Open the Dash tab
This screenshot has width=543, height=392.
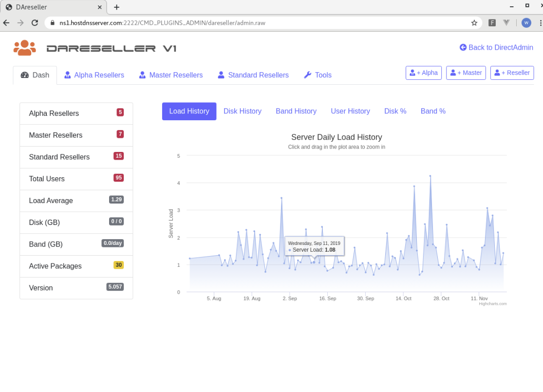[x=35, y=75]
